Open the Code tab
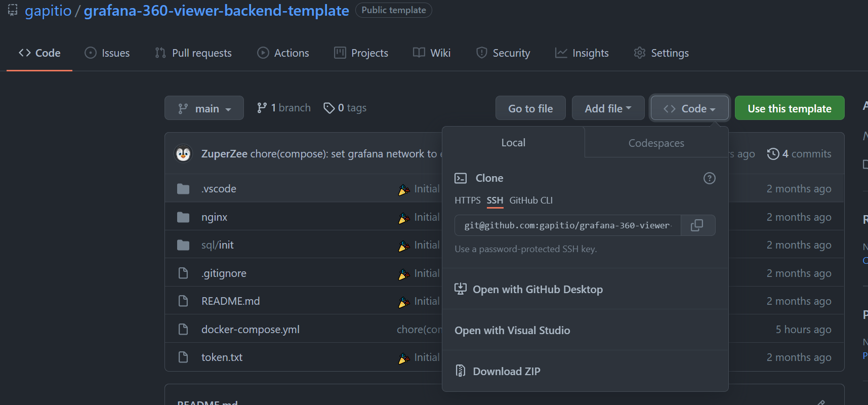868x405 pixels. tap(39, 53)
